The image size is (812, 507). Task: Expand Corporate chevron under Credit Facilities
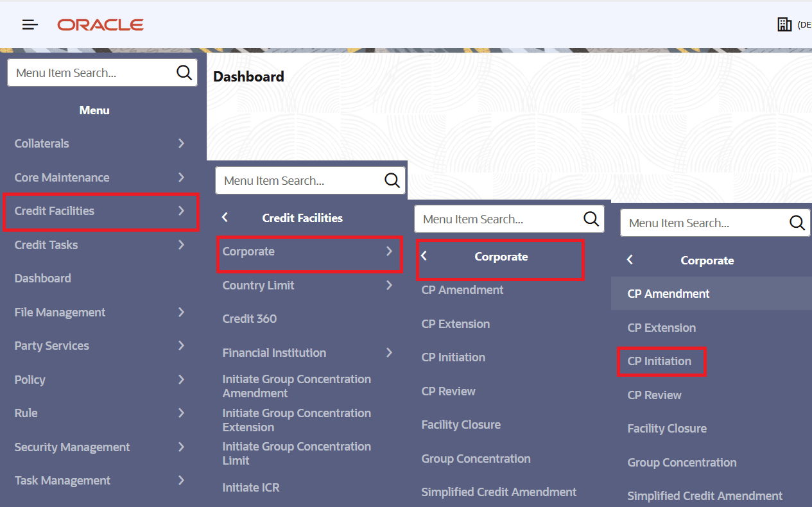click(x=389, y=251)
